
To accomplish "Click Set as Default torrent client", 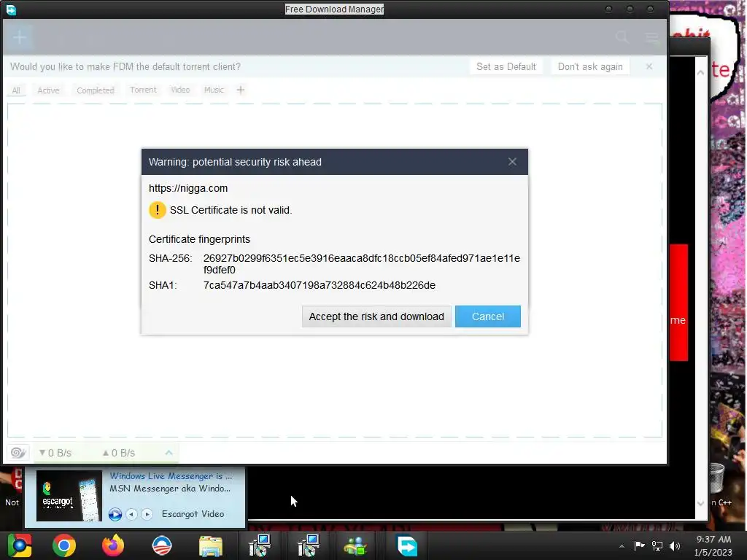I will (506, 66).
